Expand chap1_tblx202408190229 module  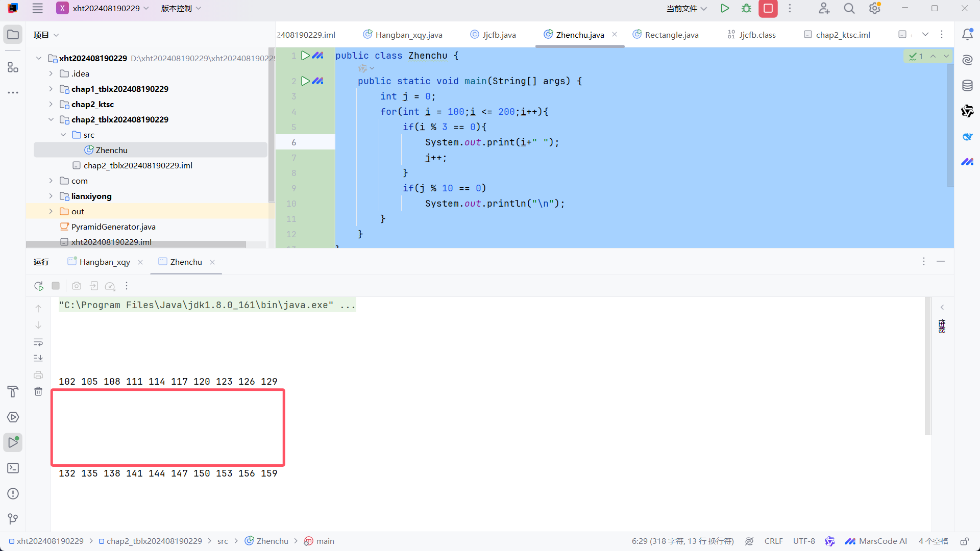click(x=51, y=89)
